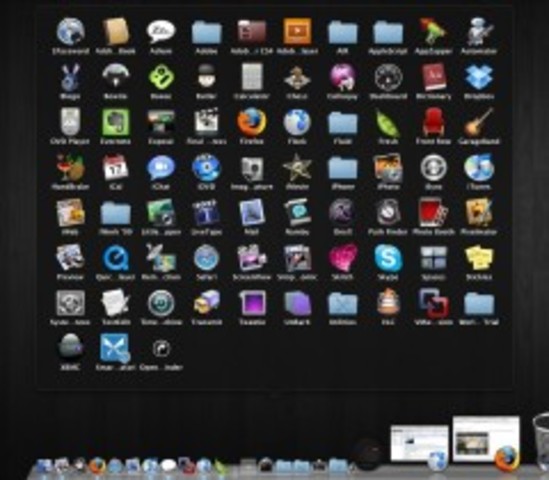Open Dashboard gauge icon

388,77
